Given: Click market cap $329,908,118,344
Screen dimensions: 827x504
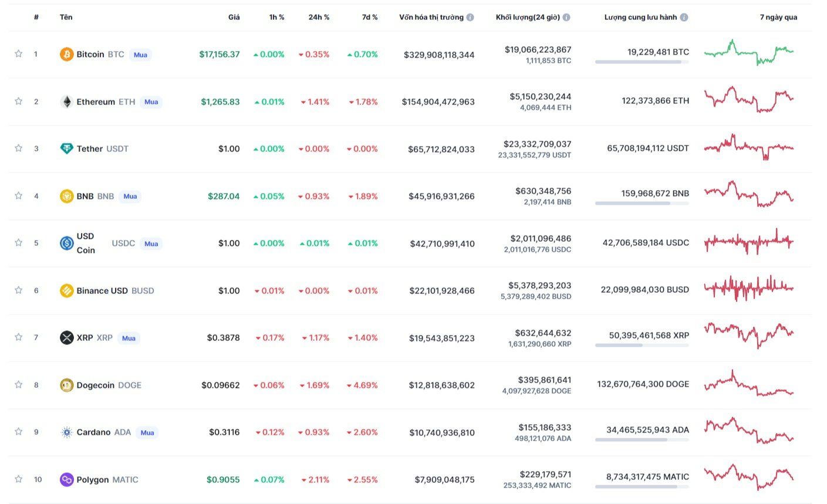Looking at the screenshot, I should [x=439, y=55].
